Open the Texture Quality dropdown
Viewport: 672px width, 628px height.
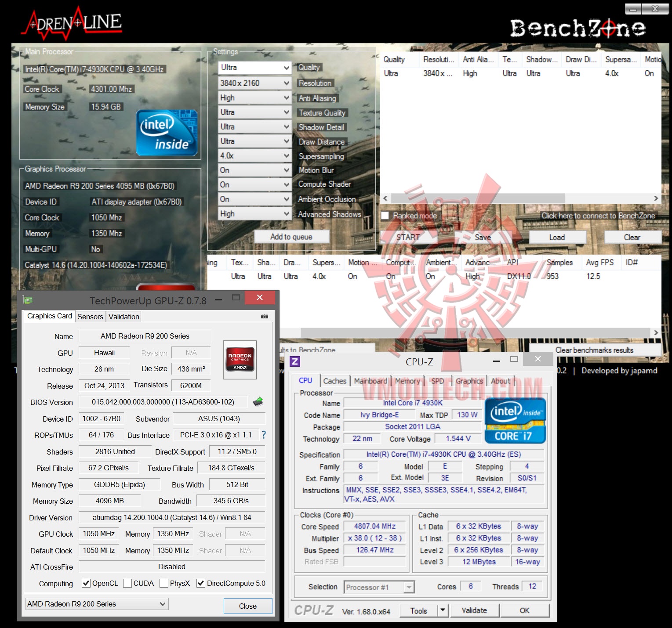(255, 112)
